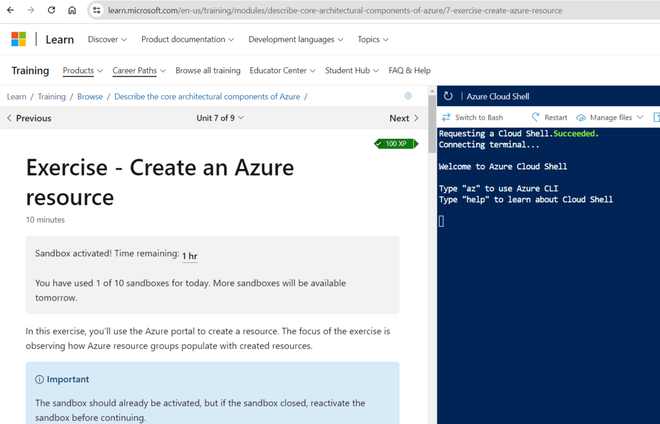
Task: Open the Career Paths menu
Action: (139, 71)
